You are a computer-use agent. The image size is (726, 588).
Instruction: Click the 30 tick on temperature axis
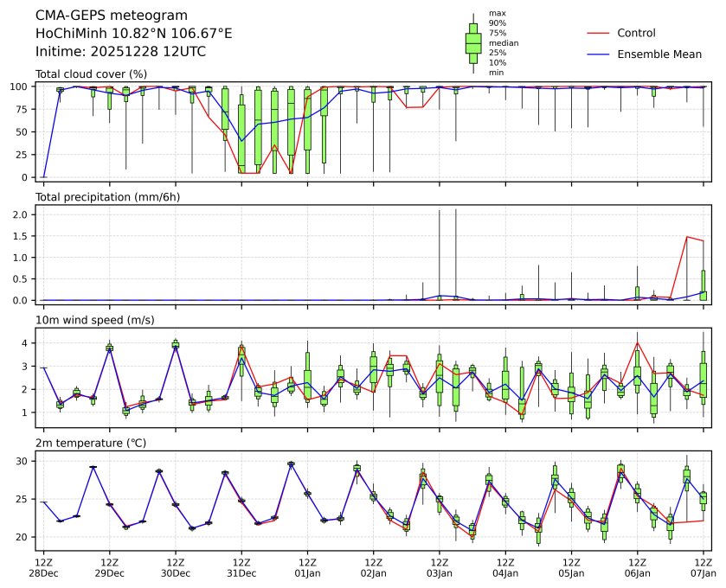pos(23,462)
